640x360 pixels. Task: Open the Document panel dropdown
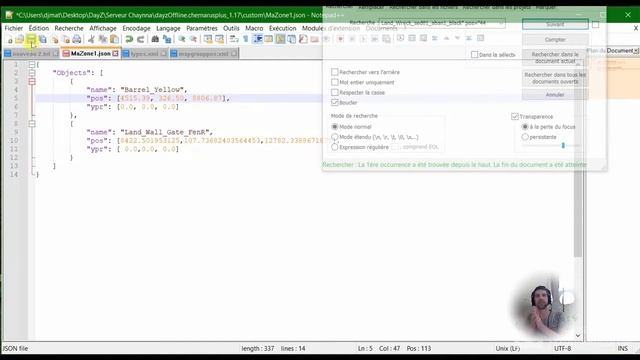(636, 51)
